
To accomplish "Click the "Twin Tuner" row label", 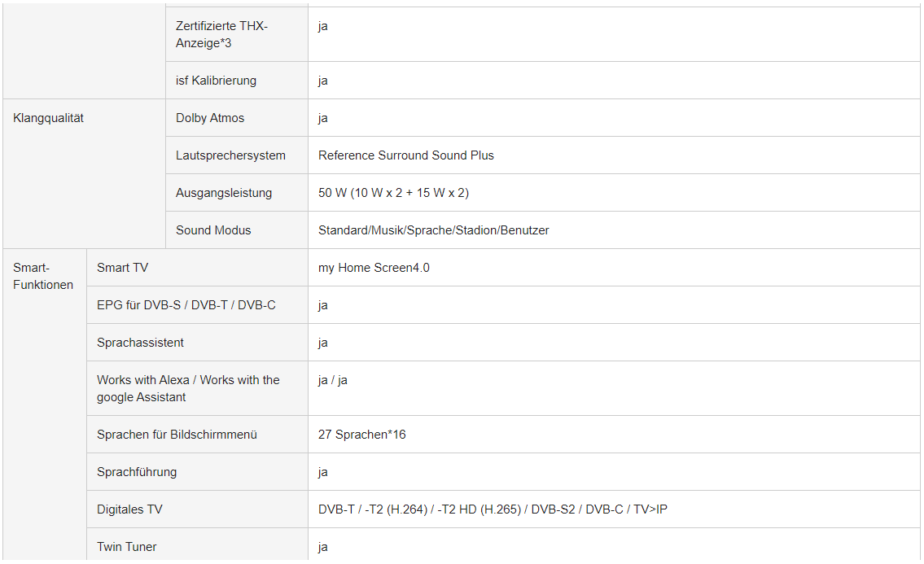I will tap(127, 547).
